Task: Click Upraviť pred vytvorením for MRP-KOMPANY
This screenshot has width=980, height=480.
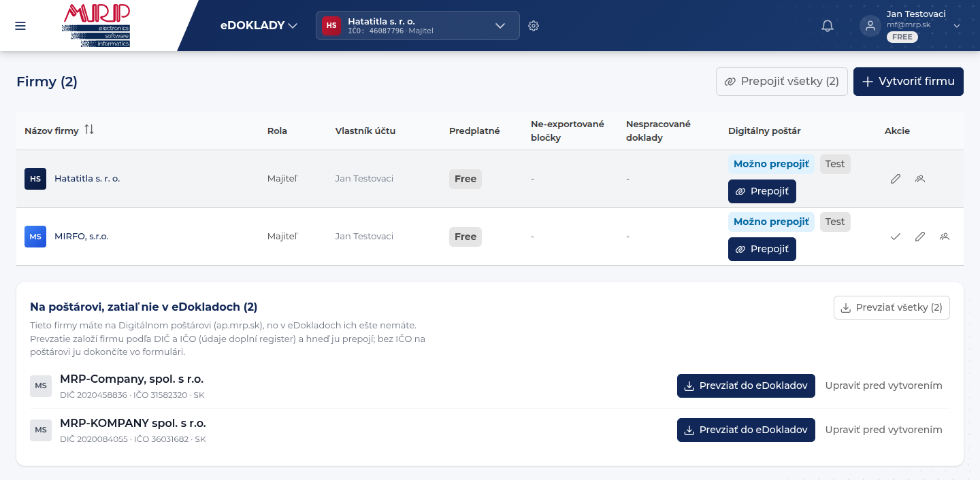Action: tap(883, 430)
